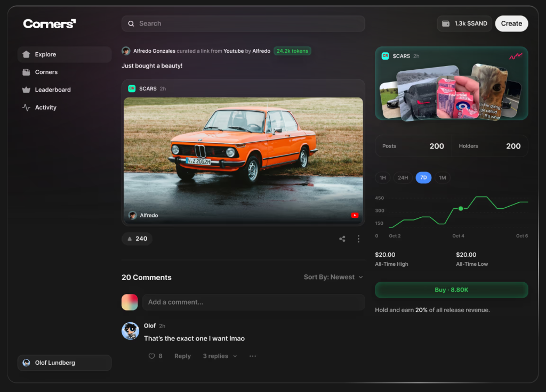Expand the 3 replies thread
The width and height of the screenshot is (546, 392).
coord(220,356)
